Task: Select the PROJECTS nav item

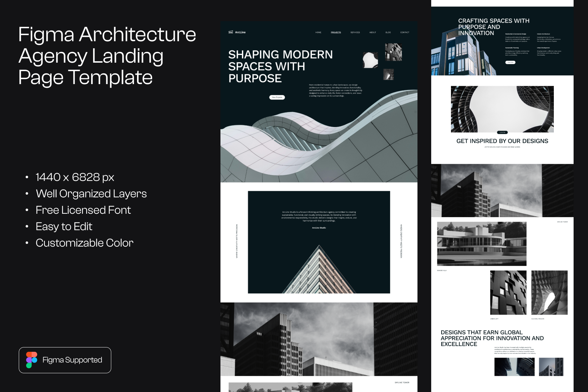Action: click(x=336, y=32)
